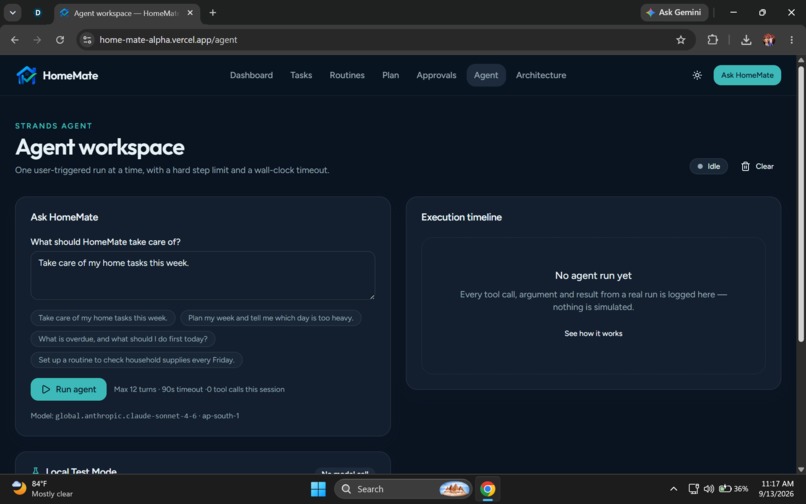Pick suggestion 'Take care of my home tasks this week.'
The height and width of the screenshot is (504, 806).
click(103, 318)
